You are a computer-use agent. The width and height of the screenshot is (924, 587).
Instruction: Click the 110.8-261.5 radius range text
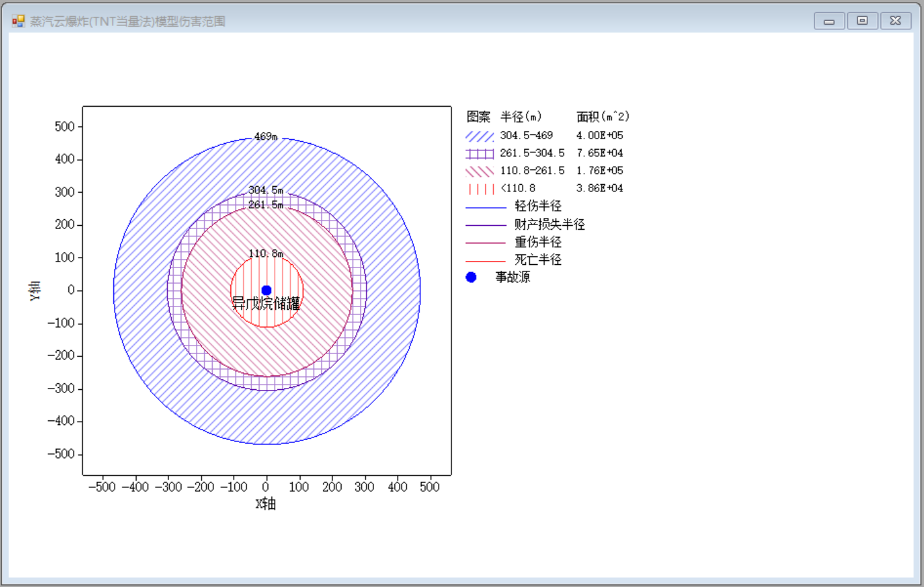(x=532, y=171)
